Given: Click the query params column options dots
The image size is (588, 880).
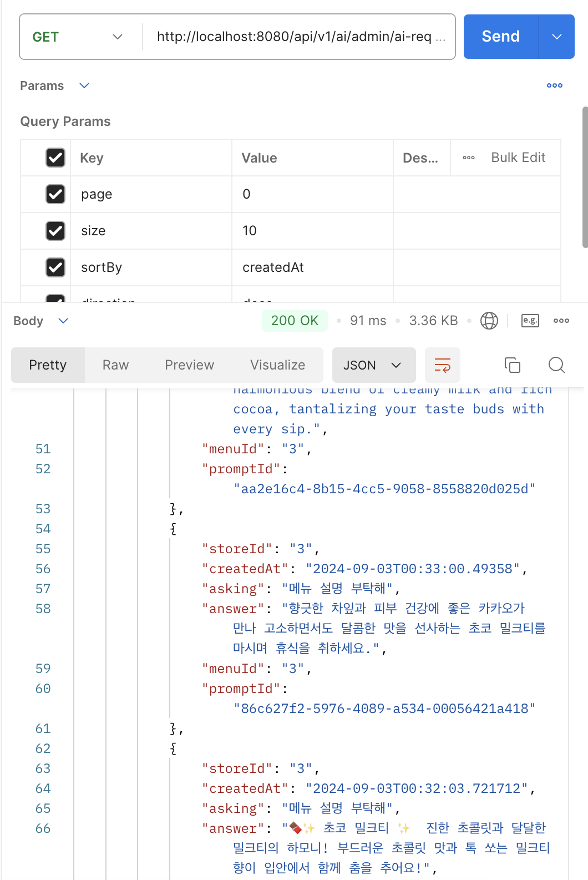Looking at the screenshot, I should click(x=469, y=158).
